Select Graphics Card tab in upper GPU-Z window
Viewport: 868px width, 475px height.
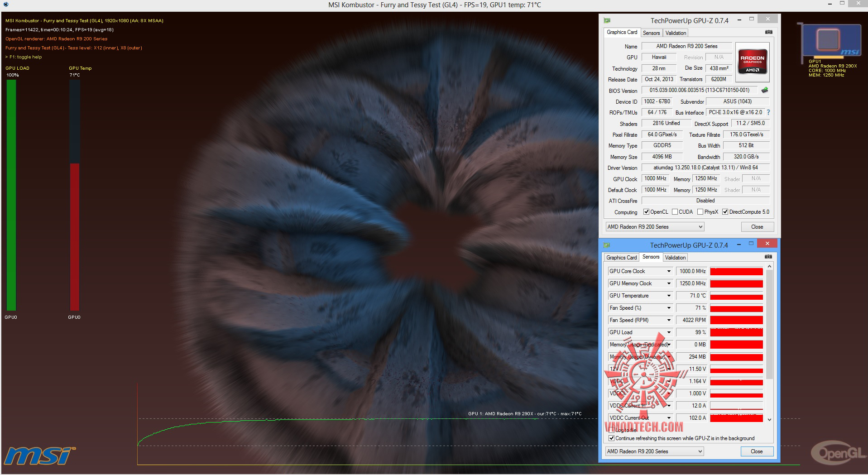(x=622, y=32)
